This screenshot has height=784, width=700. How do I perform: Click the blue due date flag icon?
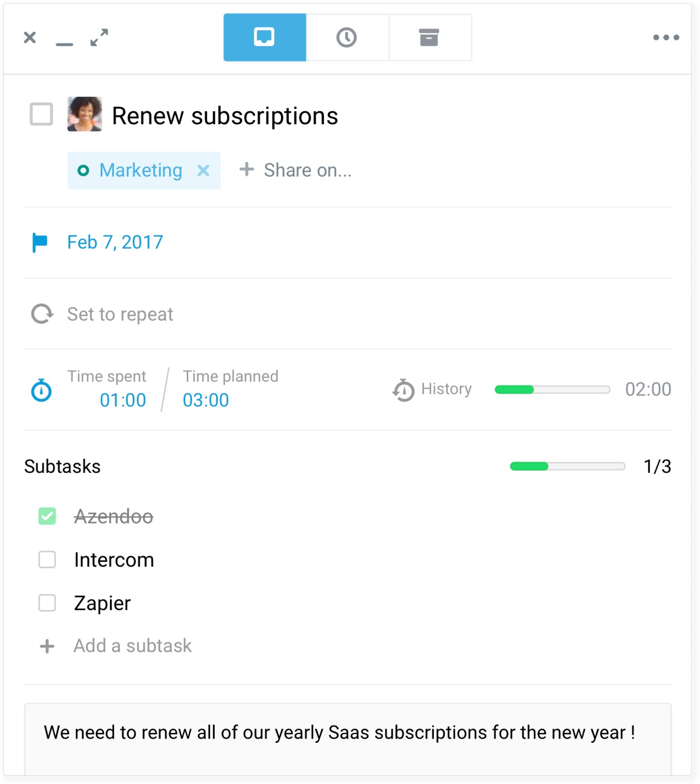coord(39,243)
